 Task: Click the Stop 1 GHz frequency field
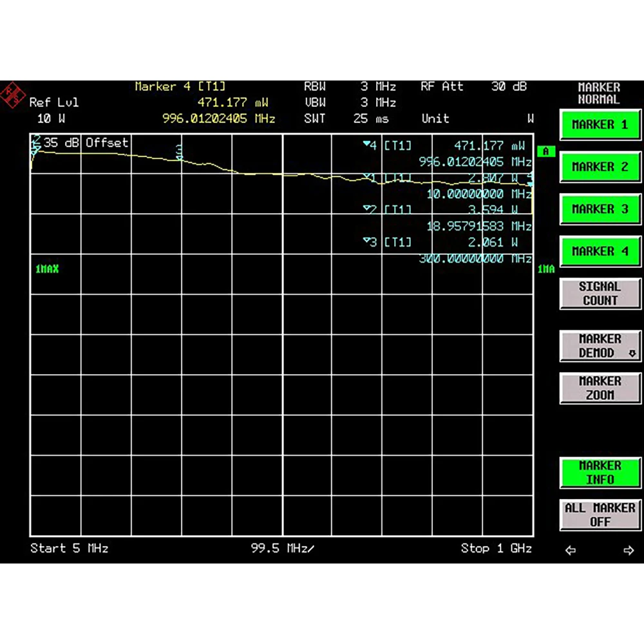(x=496, y=549)
